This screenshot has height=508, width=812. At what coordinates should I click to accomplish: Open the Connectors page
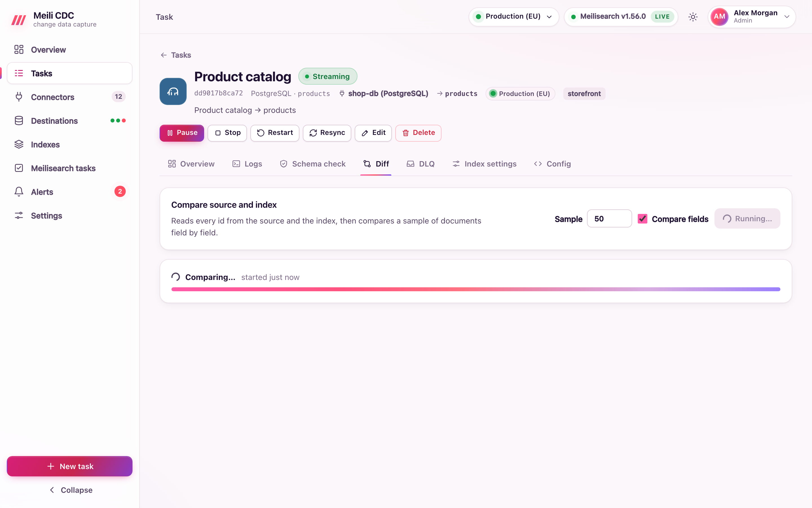click(69, 97)
